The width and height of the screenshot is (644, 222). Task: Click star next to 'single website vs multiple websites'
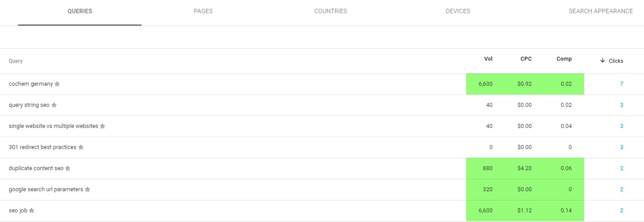pos(103,126)
